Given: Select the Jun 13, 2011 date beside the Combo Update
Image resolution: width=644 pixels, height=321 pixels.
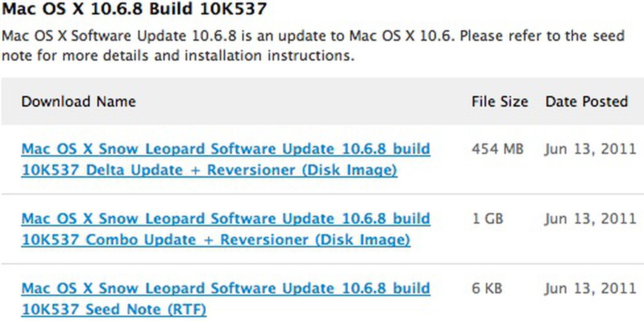Looking at the screenshot, I should pos(591,219).
